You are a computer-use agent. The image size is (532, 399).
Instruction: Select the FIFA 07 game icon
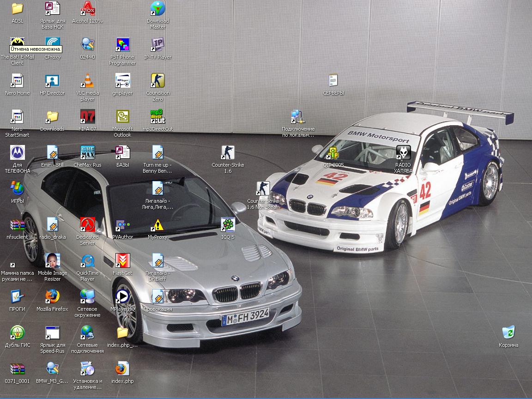[87, 117]
